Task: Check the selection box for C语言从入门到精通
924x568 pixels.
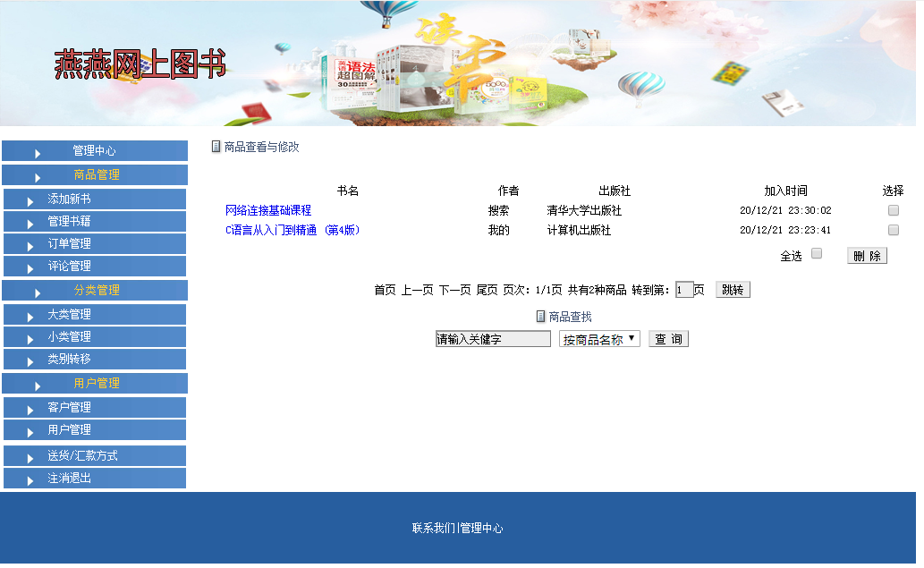Action: [x=893, y=230]
